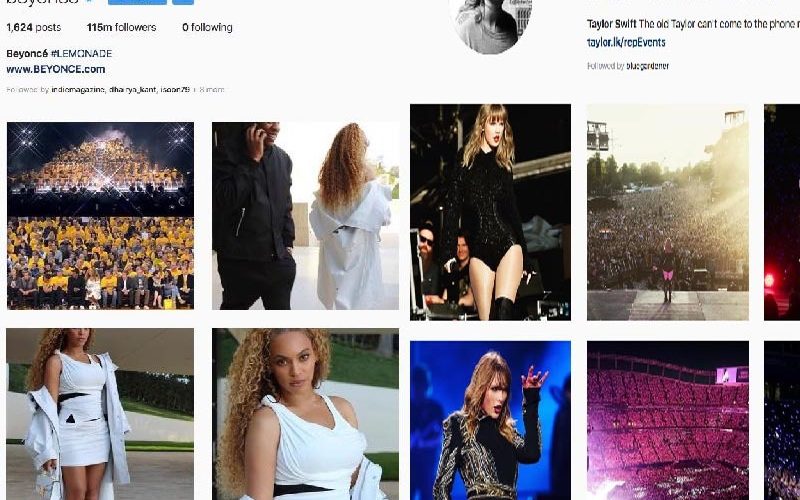Open the yellow-shirt crowd pyramid post
The height and width of the screenshot is (500, 800).
point(100,215)
